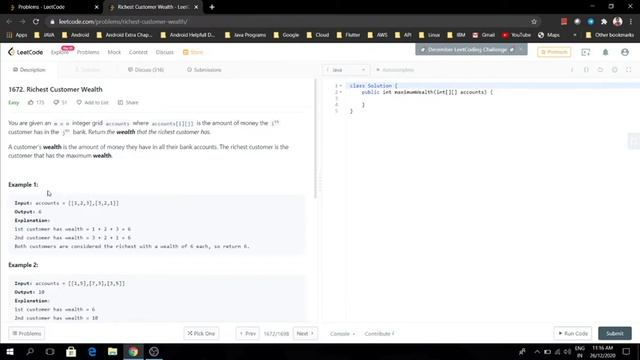This screenshot has height=360, width=640.
Task: Expand the Console panel
Action: pos(342,333)
